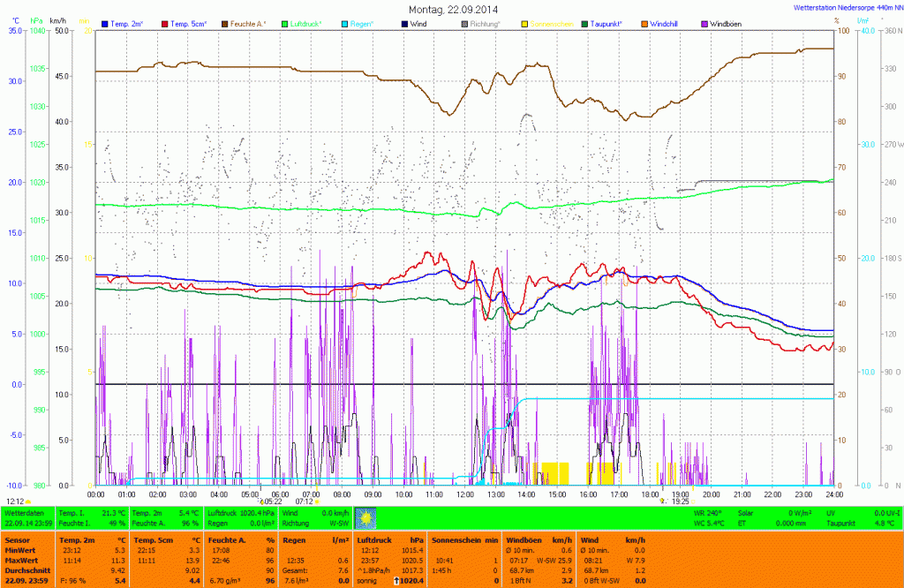Image resolution: width=904 pixels, height=588 pixels.
Task: Click the sunny weather icon in green bar
Action: (x=365, y=517)
